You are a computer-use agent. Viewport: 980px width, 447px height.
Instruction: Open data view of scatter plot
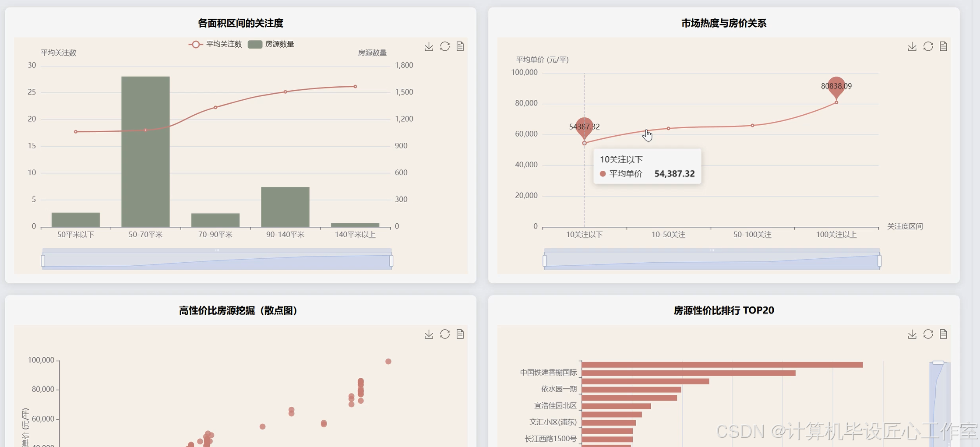pos(460,334)
